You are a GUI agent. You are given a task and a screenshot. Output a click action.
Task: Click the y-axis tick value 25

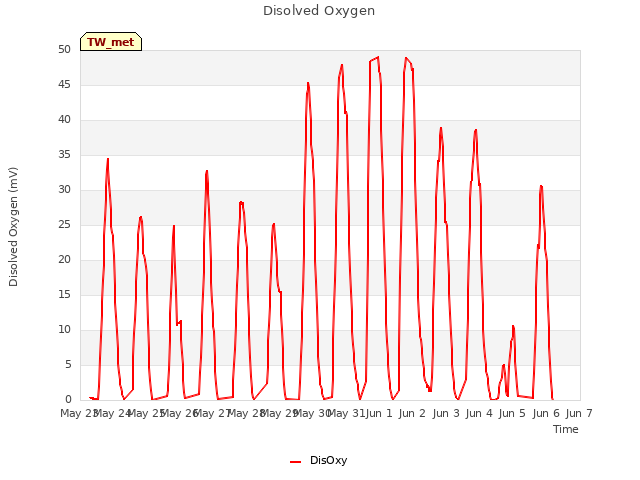(x=64, y=224)
